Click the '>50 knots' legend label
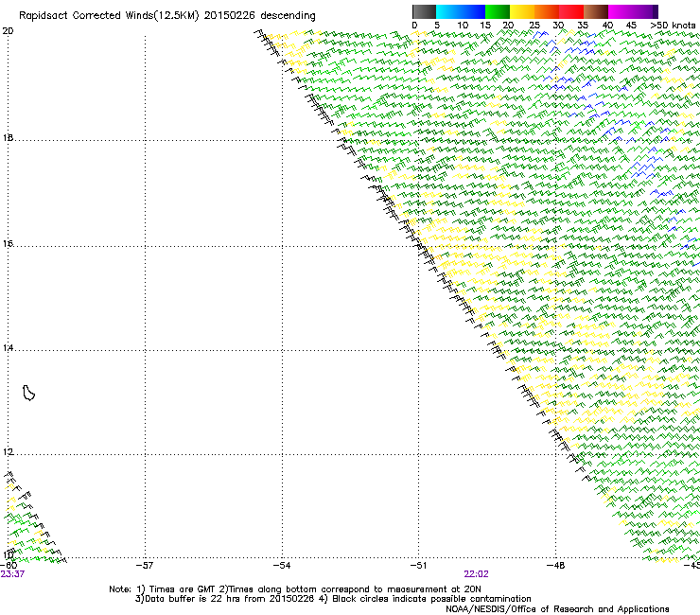This screenshot has width=700, height=615. (673, 26)
